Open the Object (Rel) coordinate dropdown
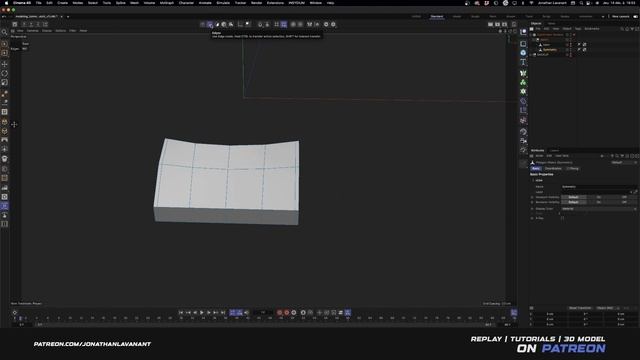This screenshot has height=360, width=640. tap(607, 308)
